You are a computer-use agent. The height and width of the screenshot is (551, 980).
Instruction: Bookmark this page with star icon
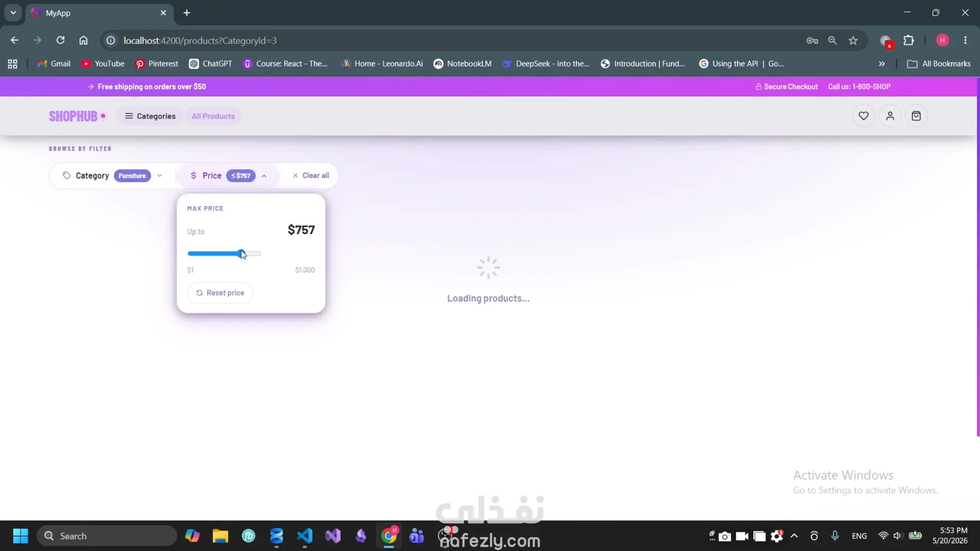pyautogui.click(x=853, y=40)
